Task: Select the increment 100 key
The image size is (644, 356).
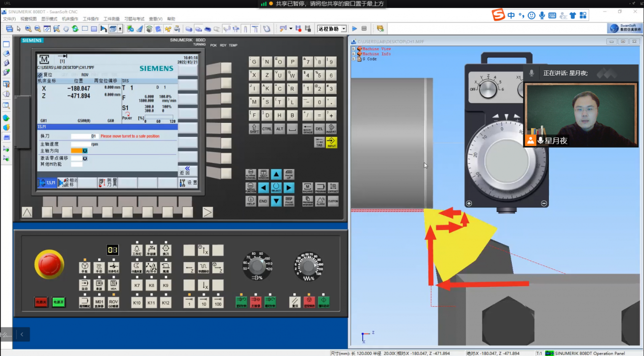Action: [218, 302]
